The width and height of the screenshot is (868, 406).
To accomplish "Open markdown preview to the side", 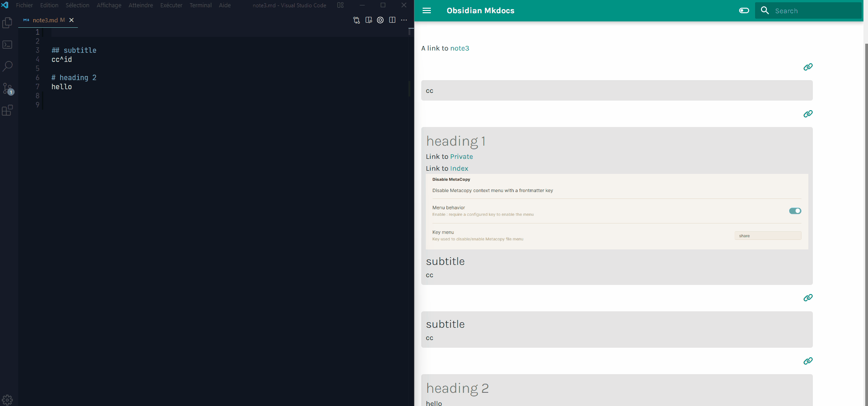I will 368,20.
